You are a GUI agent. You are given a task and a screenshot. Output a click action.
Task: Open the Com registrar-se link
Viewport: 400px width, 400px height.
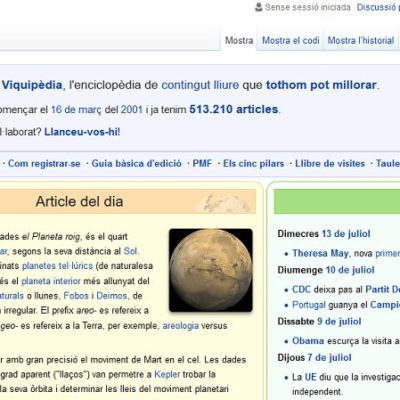pos(44,164)
